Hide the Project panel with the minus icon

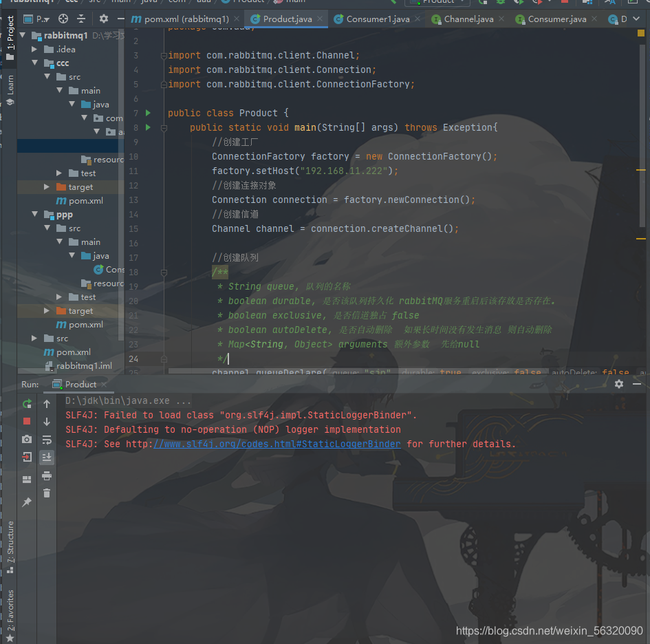pos(120,19)
